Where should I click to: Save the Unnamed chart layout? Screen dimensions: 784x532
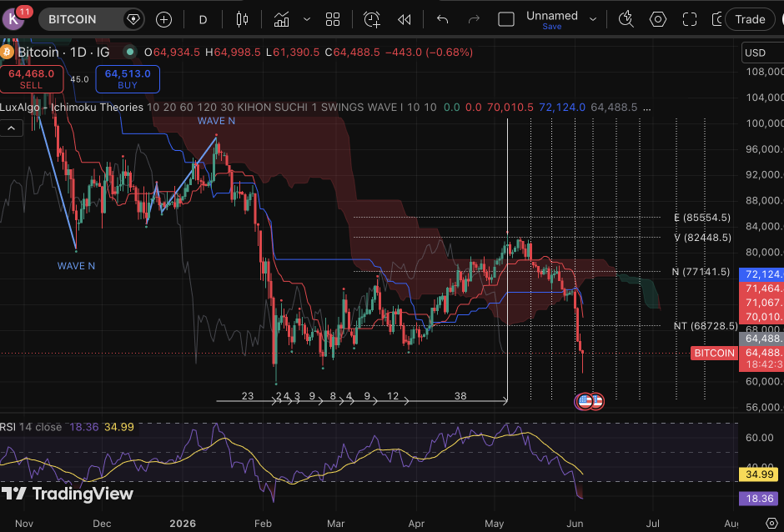pyautogui.click(x=552, y=27)
